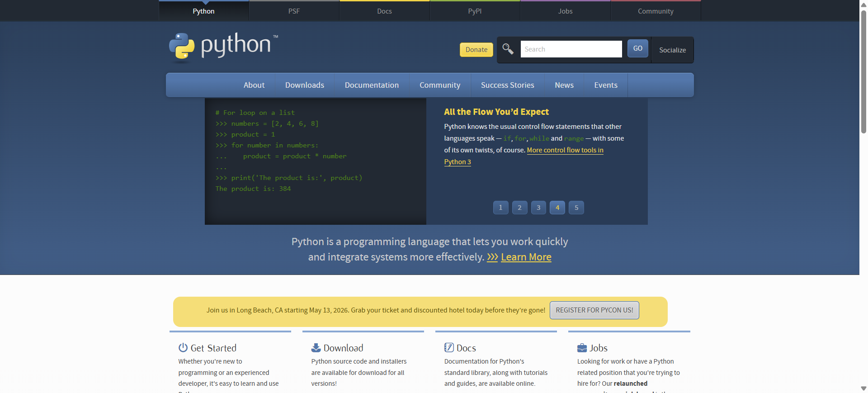Screen dimensions: 868x393
Task: Click the yellow Donate button
Action: click(x=476, y=50)
